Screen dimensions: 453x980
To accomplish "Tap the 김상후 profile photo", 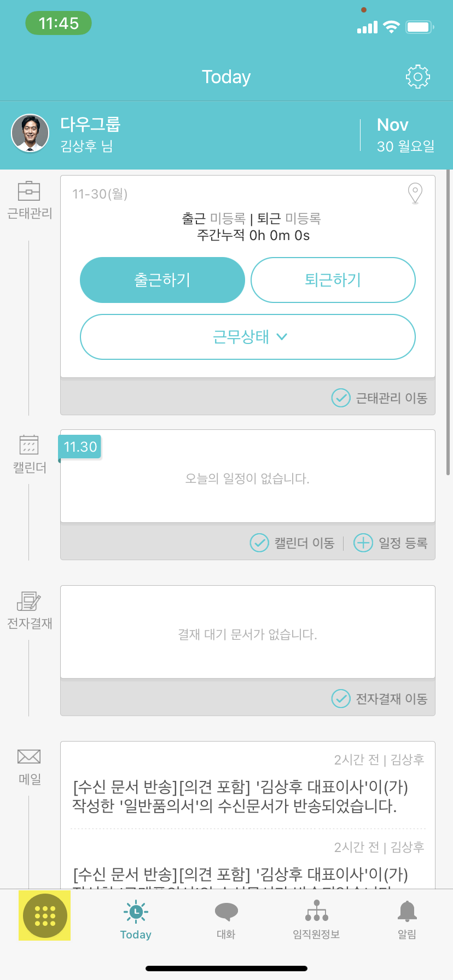I will pos(31,133).
